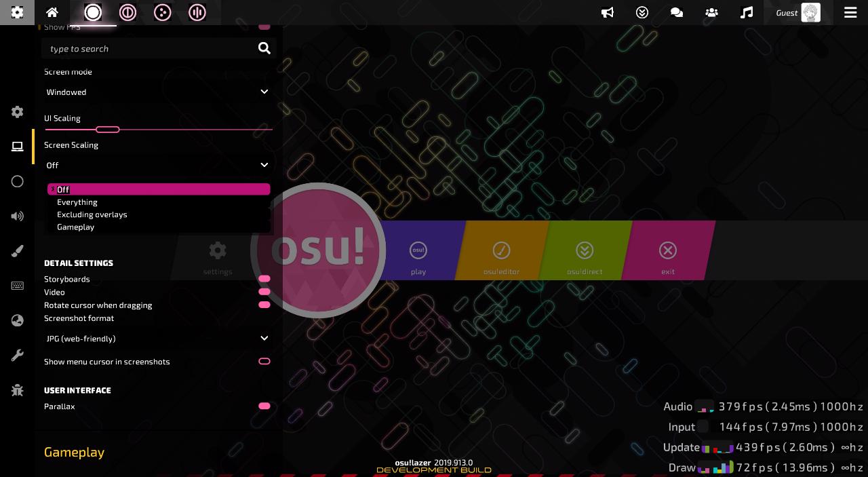
Task: Jump to Gameplay section circle icon
Action: (x=18, y=181)
